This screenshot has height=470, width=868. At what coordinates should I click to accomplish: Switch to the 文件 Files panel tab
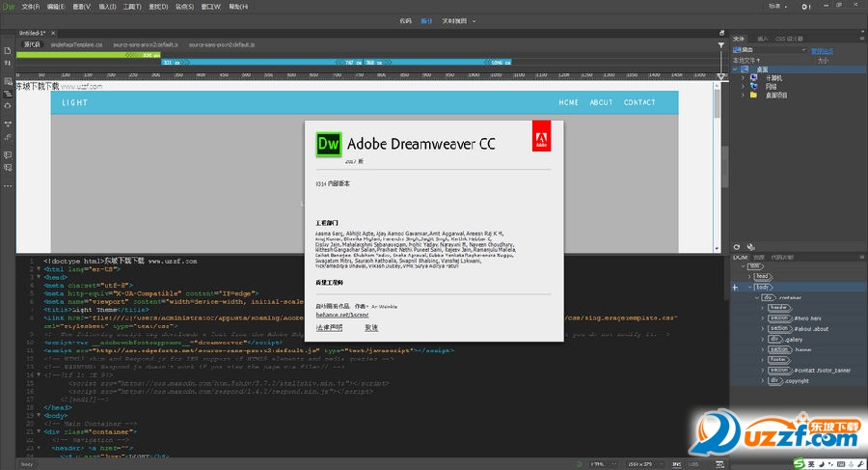pyautogui.click(x=739, y=39)
